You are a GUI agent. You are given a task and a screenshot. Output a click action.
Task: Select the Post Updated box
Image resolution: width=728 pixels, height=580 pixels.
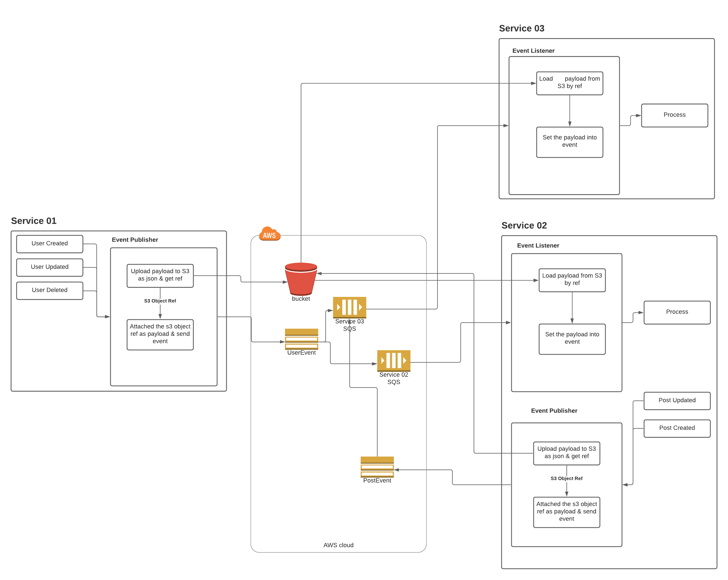pos(677,400)
